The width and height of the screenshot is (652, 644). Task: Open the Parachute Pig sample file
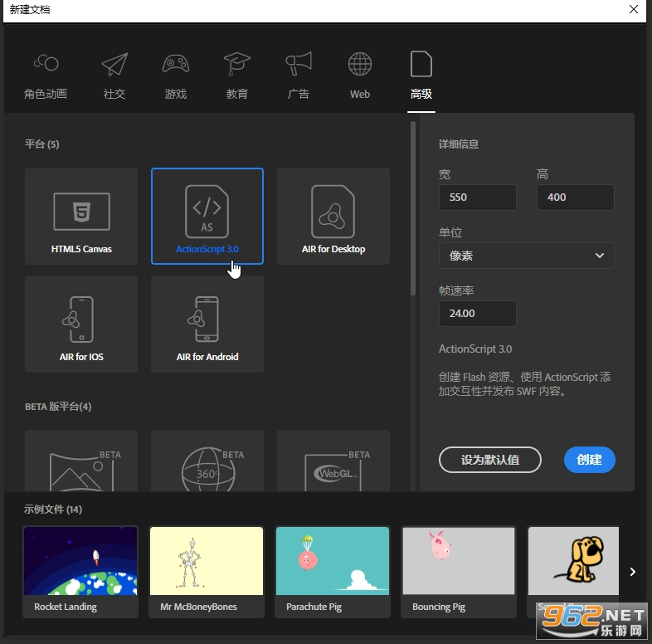[333, 572]
